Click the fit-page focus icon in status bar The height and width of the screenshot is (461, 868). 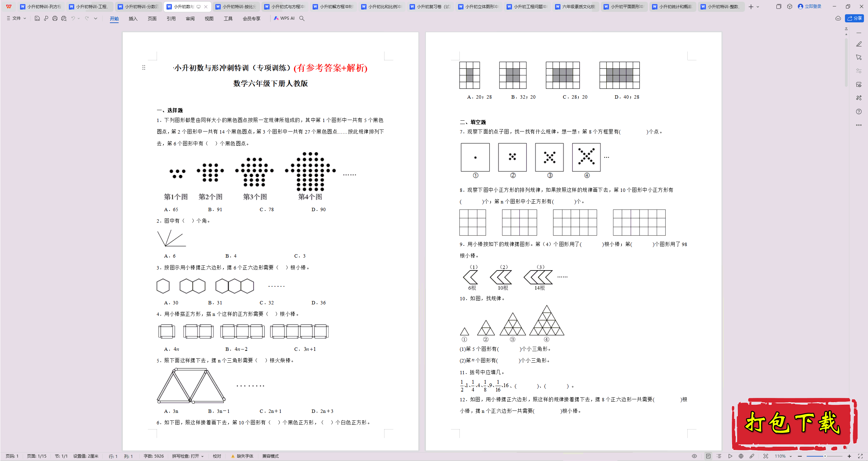[766, 456]
